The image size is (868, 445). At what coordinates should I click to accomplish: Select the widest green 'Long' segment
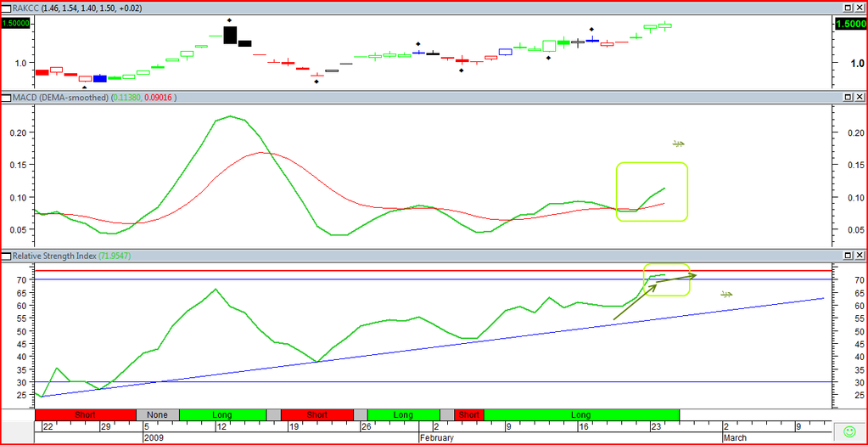click(581, 414)
